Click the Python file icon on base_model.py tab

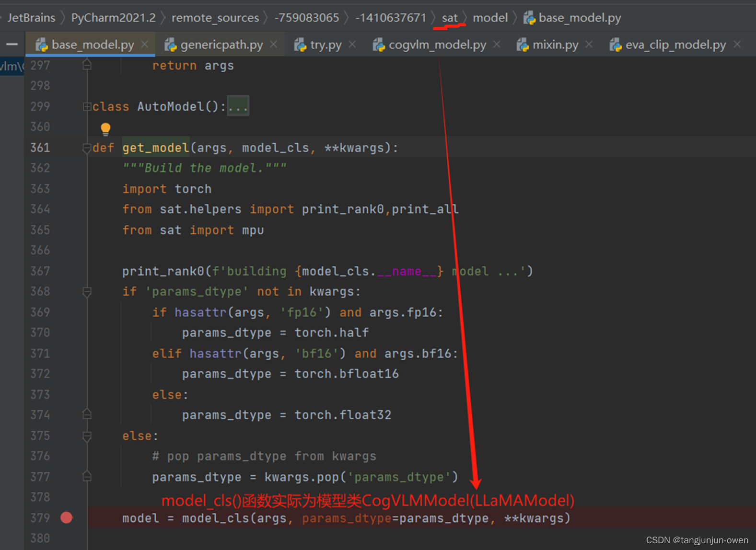pos(42,45)
